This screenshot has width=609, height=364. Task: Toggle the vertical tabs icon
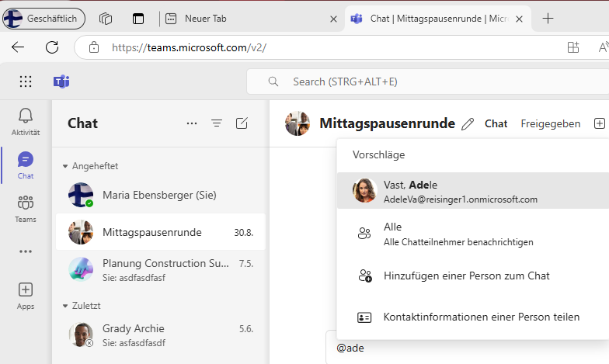(x=138, y=19)
